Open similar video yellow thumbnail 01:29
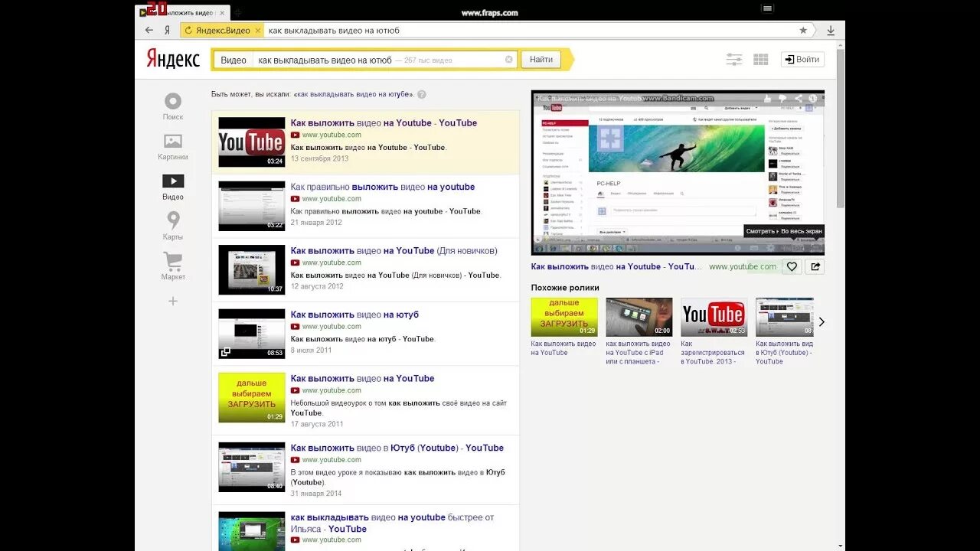 point(564,317)
